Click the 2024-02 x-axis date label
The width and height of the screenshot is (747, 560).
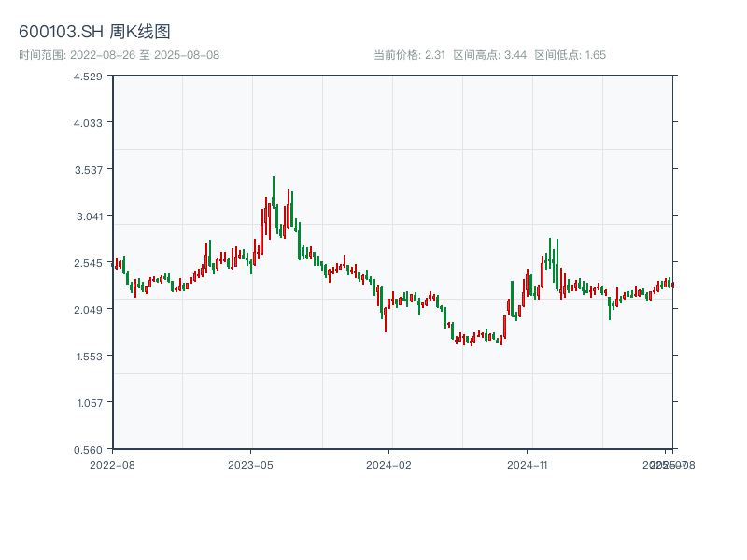(389, 464)
